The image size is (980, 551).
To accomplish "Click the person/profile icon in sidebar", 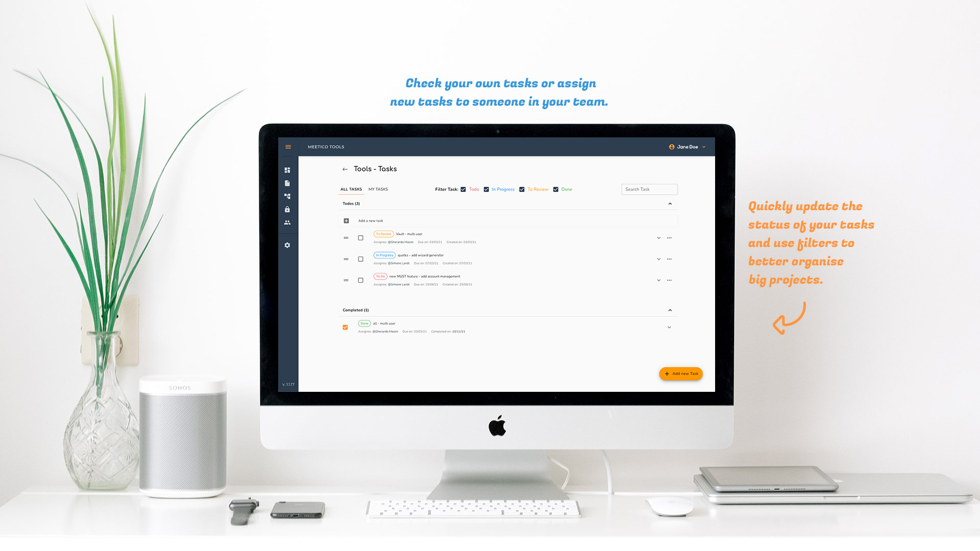I will 287,222.
